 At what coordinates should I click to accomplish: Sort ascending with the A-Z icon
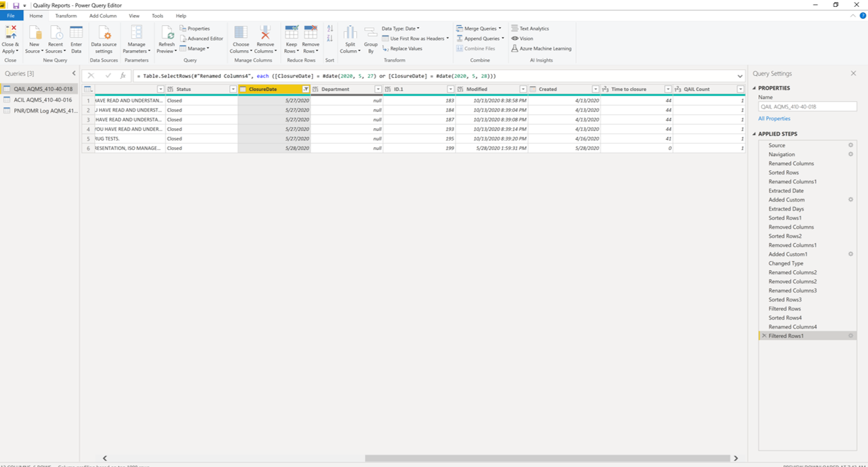(330, 29)
